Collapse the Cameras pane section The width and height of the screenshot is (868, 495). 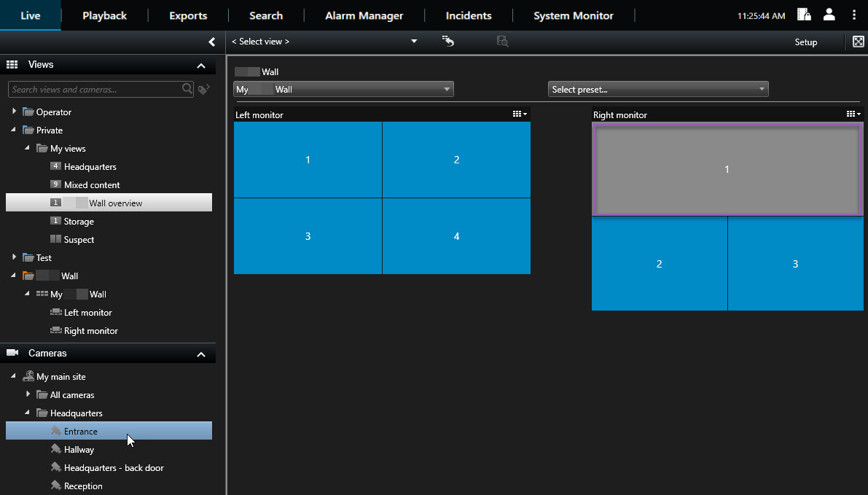[x=201, y=354]
